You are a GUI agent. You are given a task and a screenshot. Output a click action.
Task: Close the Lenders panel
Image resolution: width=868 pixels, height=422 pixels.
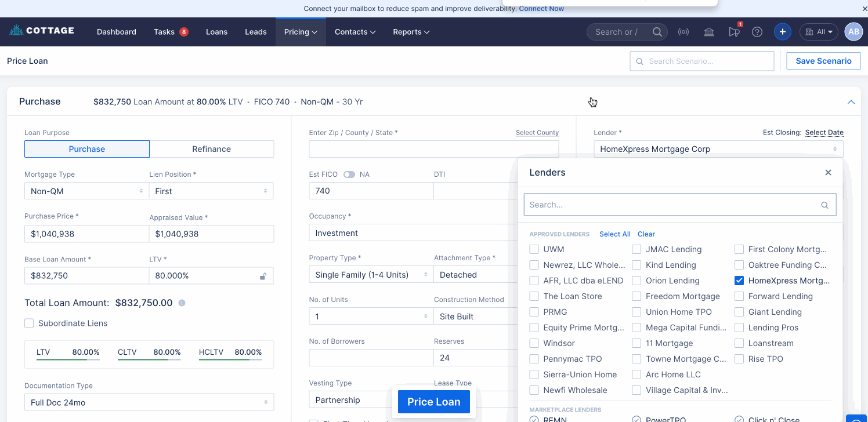coord(828,173)
